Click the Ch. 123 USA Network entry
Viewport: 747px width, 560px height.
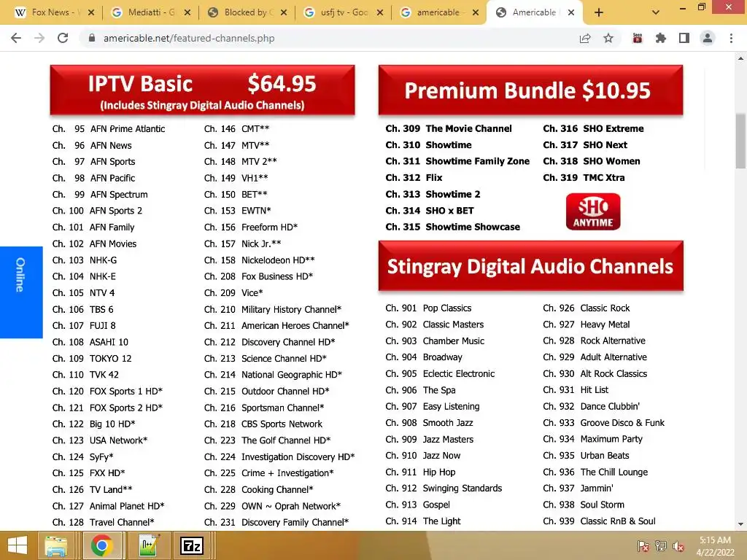tap(100, 440)
